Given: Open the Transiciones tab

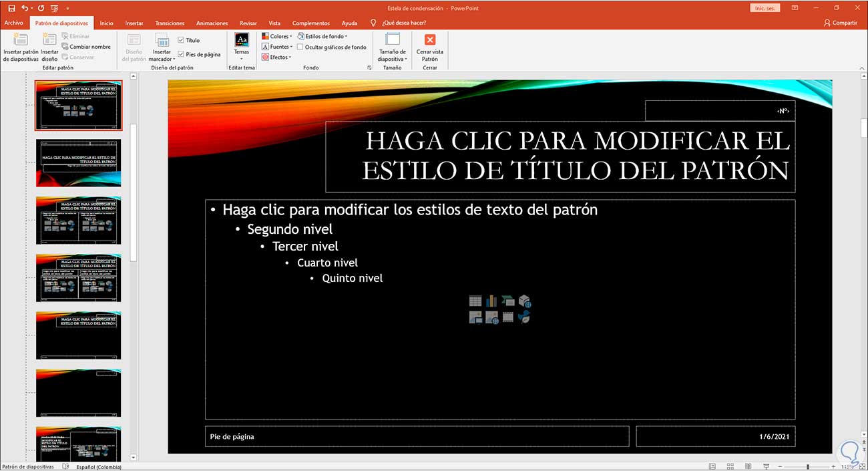Looking at the screenshot, I should pos(170,23).
